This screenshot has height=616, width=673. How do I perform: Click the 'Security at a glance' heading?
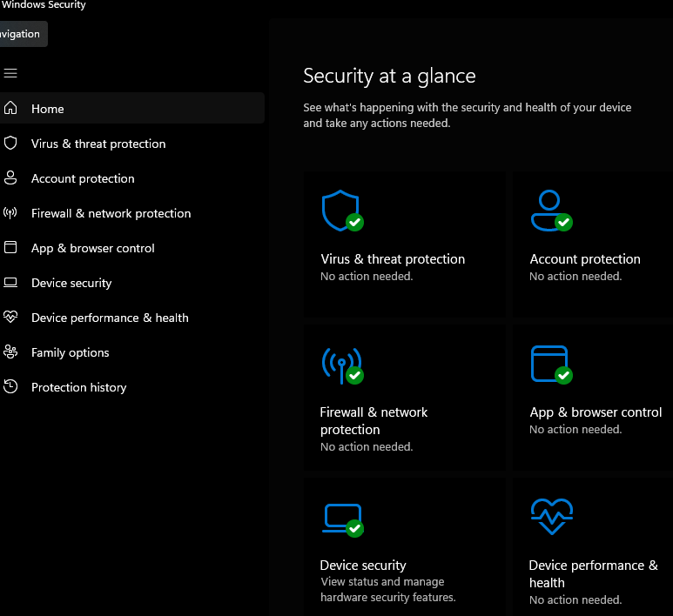pyautogui.click(x=389, y=77)
